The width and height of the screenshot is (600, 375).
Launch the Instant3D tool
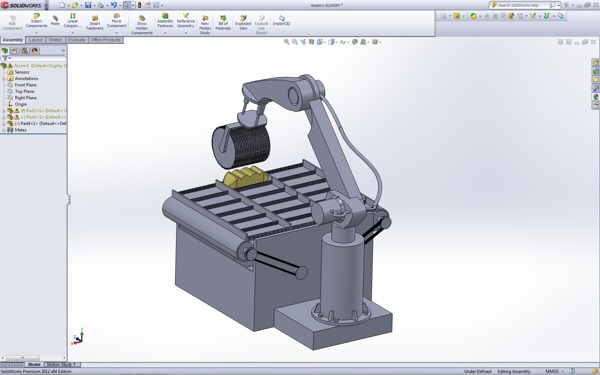[281, 20]
